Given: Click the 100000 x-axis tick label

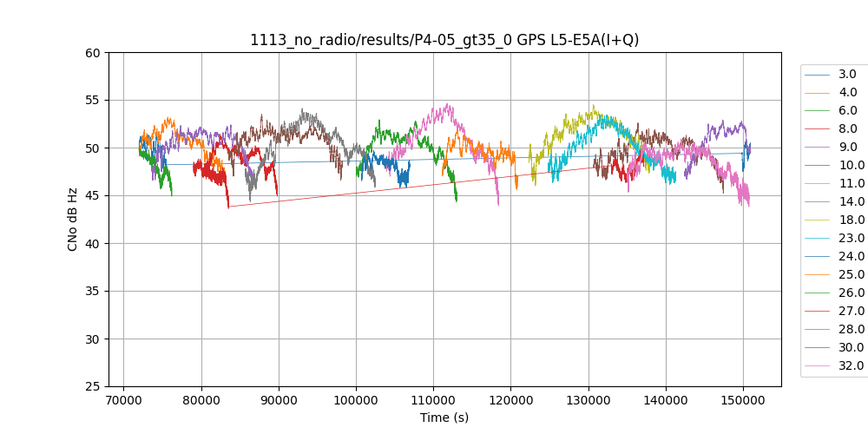Looking at the screenshot, I should (x=356, y=400).
